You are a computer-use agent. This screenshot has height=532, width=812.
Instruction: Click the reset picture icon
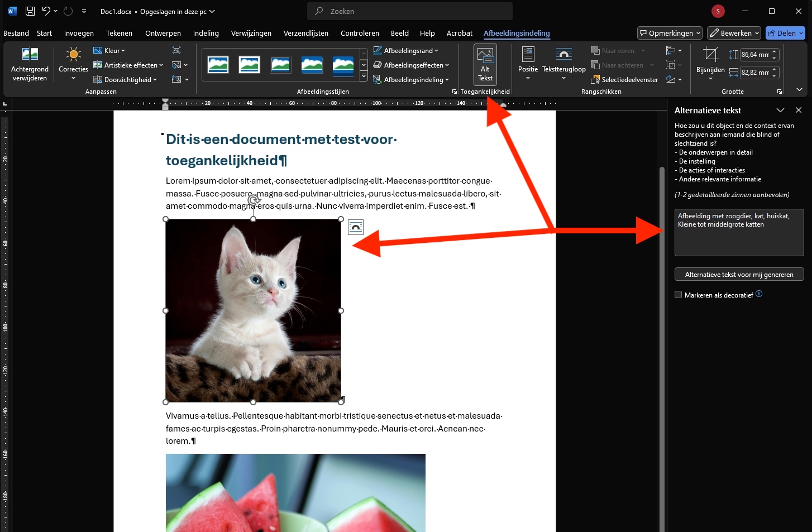[180, 80]
